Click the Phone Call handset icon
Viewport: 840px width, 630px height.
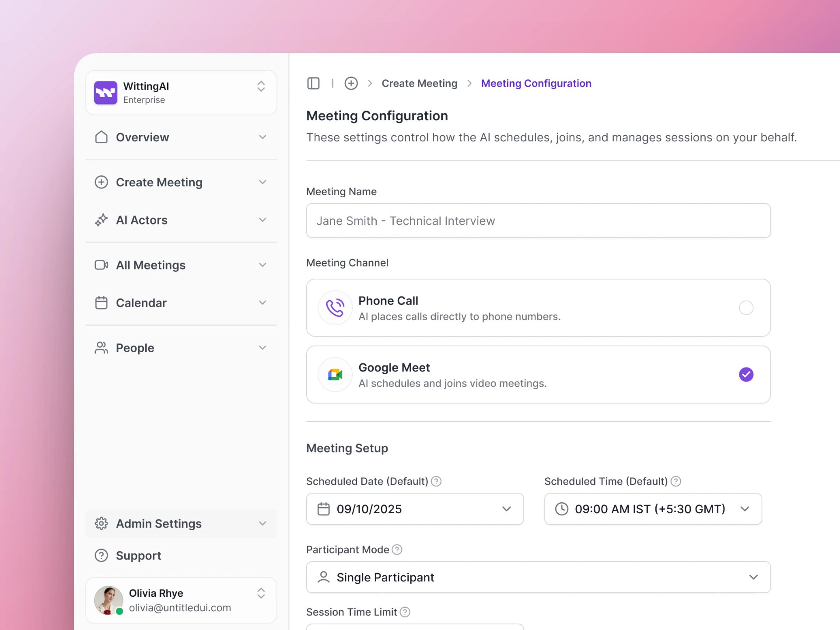[x=335, y=308]
